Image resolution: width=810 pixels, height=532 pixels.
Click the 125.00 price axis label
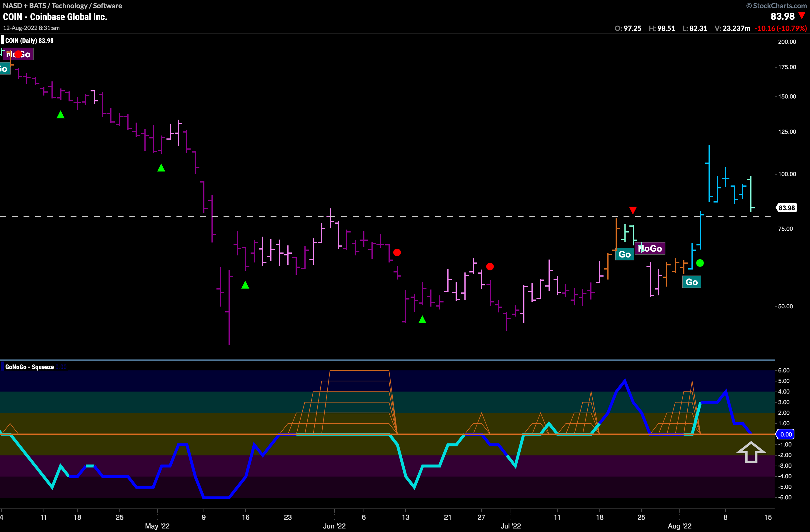click(787, 132)
